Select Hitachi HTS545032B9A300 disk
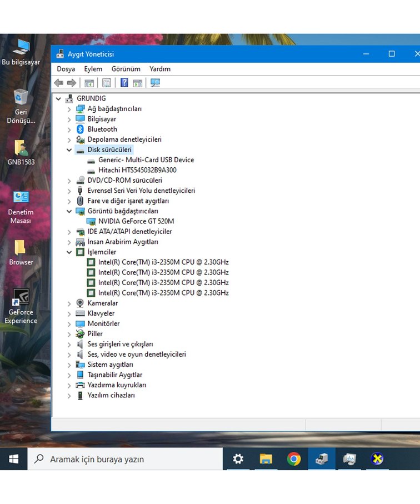Image resolution: width=420 pixels, height=504 pixels. pos(137,170)
